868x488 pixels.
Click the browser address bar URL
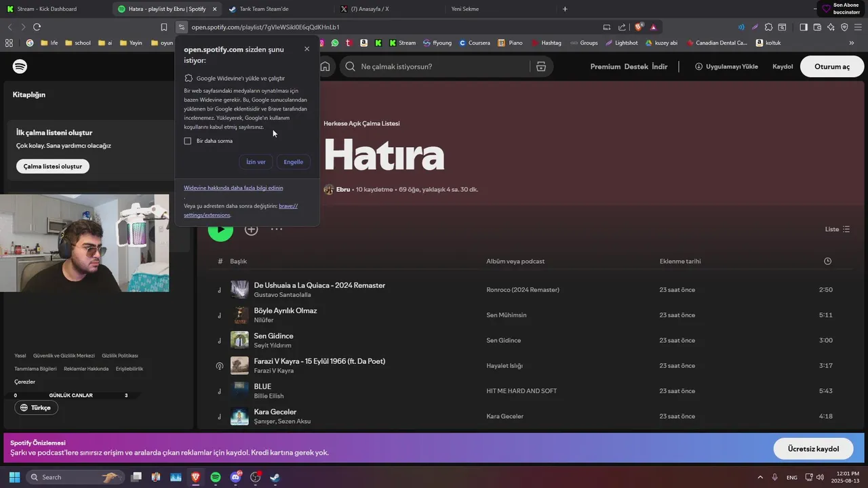[265, 27]
